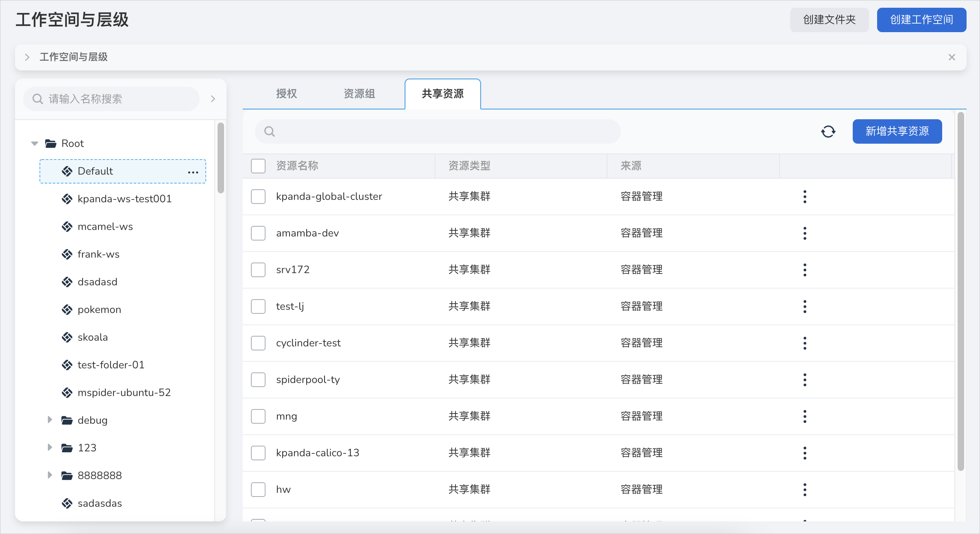The width and height of the screenshot is (980, 534).
Task: Click the refresh icon beside 新增共享资源
Action: point(828,131)
